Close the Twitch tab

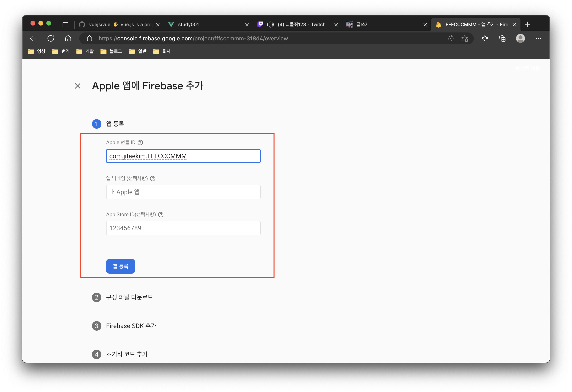(336, 25)
